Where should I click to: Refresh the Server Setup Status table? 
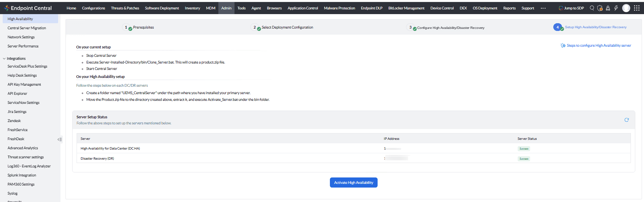pos(627,120)
